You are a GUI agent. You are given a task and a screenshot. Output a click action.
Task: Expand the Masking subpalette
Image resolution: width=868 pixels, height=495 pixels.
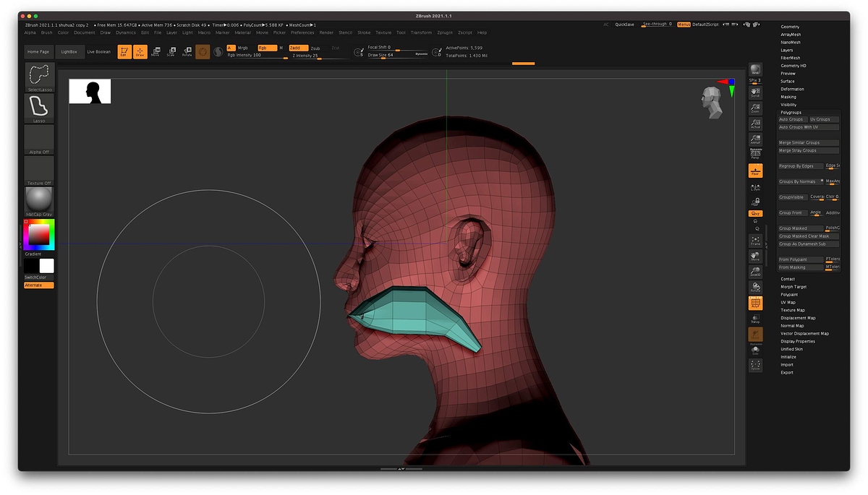pyautogui.click(x=788, y=97)
